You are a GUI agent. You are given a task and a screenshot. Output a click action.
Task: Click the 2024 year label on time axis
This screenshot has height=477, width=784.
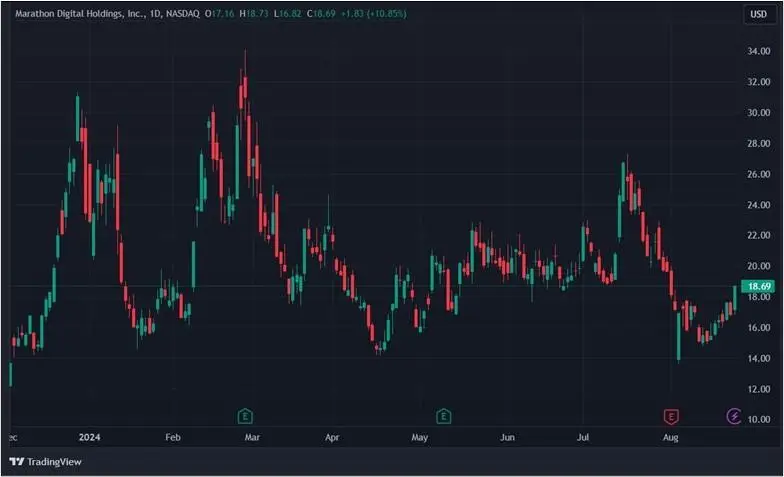[90, 437]
